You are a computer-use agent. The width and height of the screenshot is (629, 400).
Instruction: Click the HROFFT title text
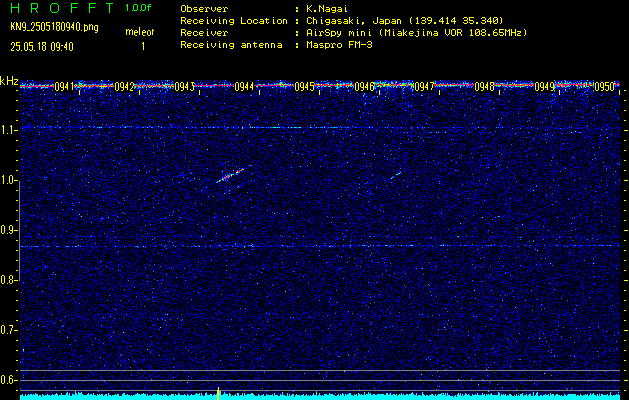coord(62,8)
